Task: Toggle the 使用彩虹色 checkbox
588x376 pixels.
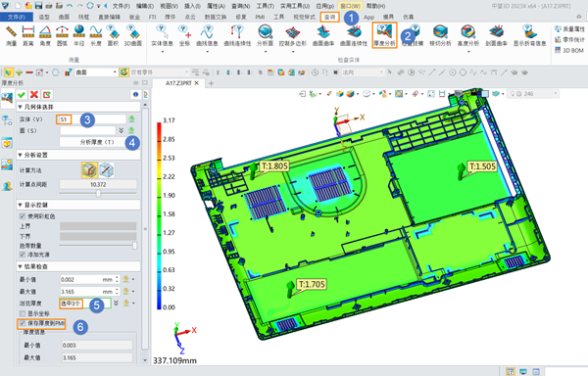Action: [23, 216]
